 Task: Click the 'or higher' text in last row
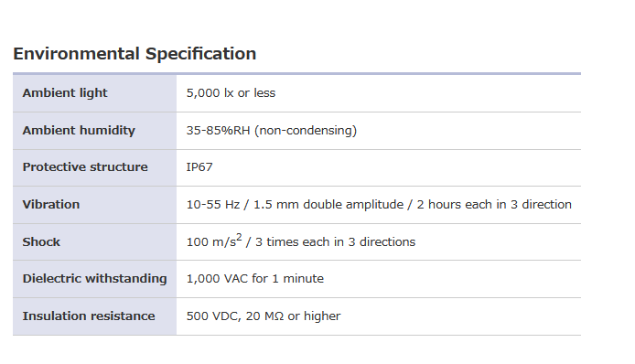[x=314, y=316]
